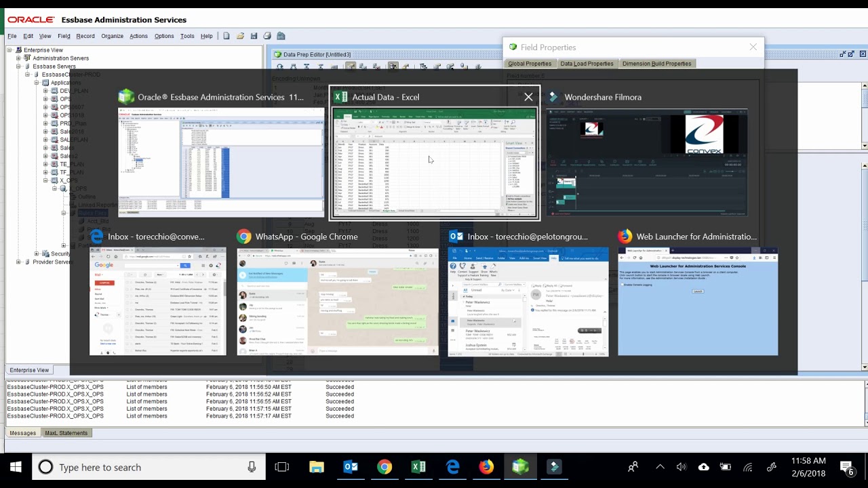Close Actual Data Excel in task switcher
This screenshot has width=868, height=488.
pyautogui.click(x=528, y=97)
